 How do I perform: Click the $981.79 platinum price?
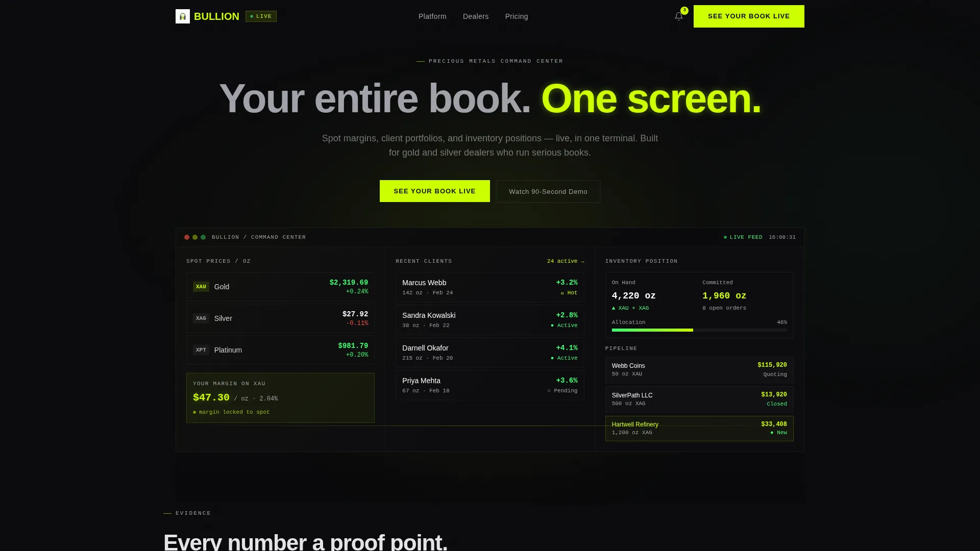click(x=353, y=346)
